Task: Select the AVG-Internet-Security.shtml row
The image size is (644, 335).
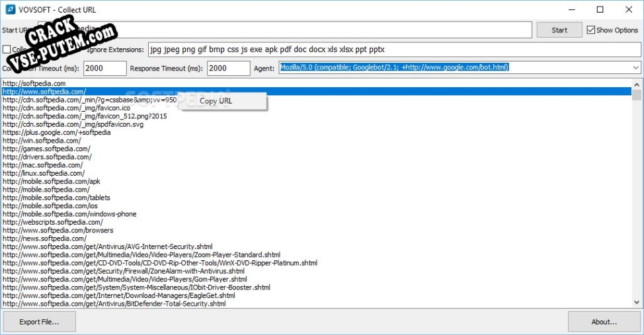Action: point(316,246)
